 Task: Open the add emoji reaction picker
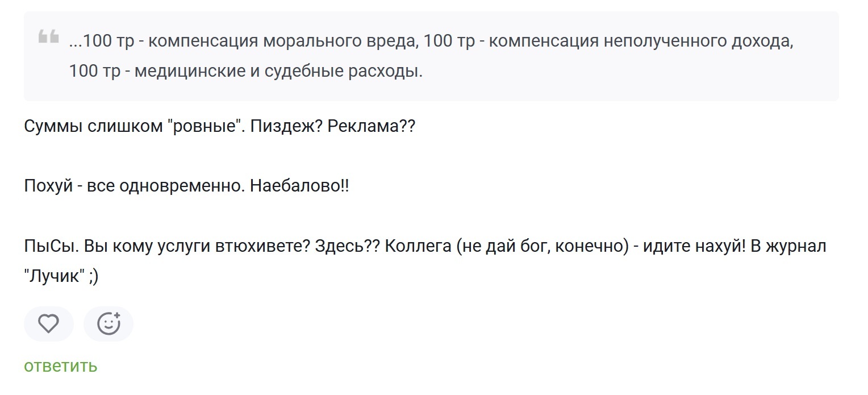tap(108, 324)
